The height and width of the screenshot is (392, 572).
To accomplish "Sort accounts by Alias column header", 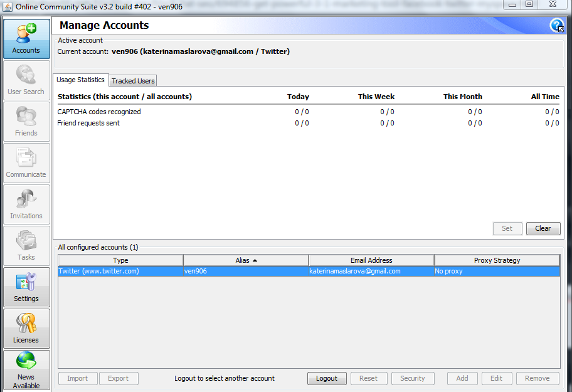I will pyautogui.click(x=246, y=260).
